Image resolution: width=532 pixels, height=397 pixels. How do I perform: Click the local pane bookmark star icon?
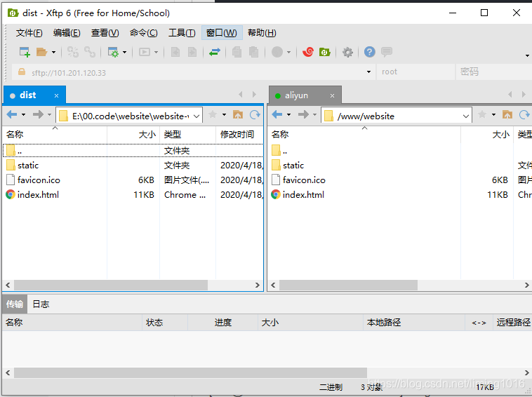(213, 114)
